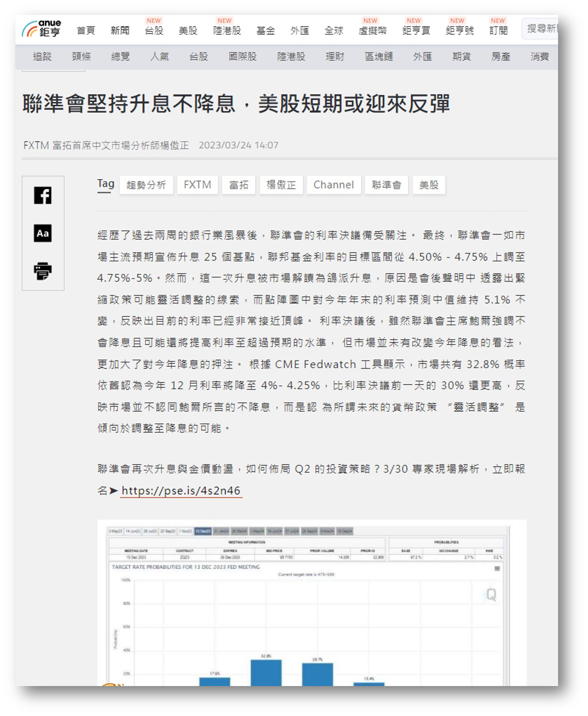Open 基金 in the top navigation

tap(266, 31)
